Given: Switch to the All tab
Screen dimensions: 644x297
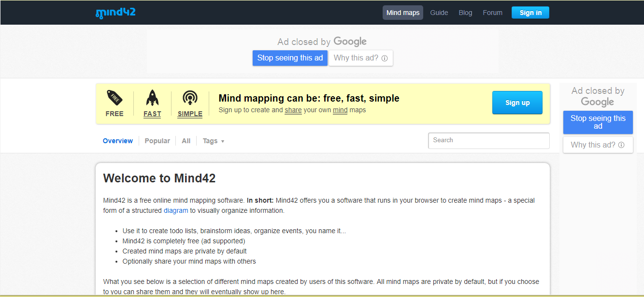Looking at the screenshot, I should (186, 141).
